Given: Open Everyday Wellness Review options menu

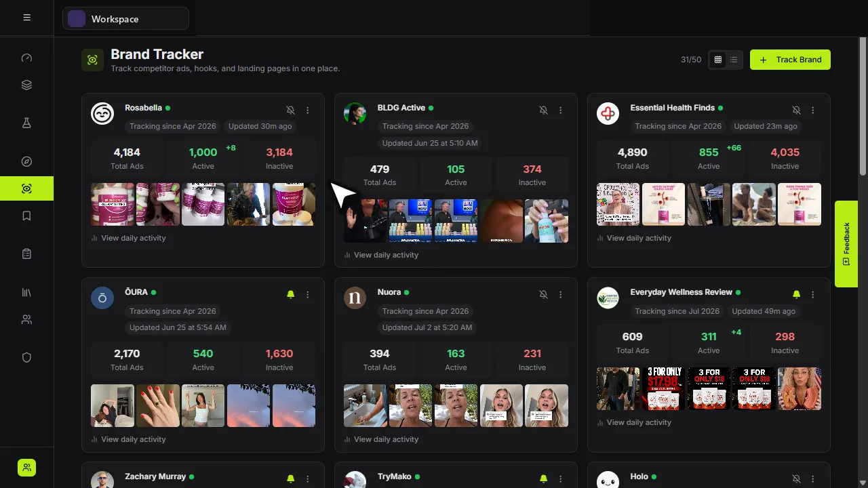Looking at the screenshot, I should [x=813, y=295].
